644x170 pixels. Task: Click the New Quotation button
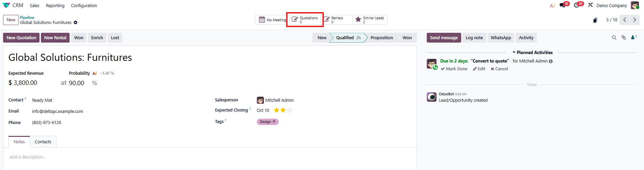point(21,38)
